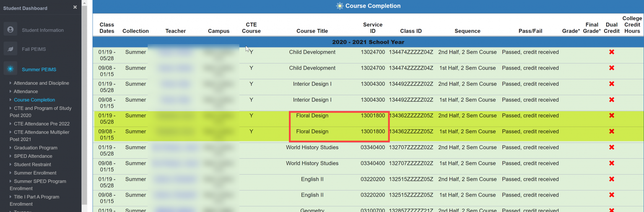Viewport: 644px width, 212px height.
Task: Close the Student Dashboard sidebar
Action: tap(75, 8)
